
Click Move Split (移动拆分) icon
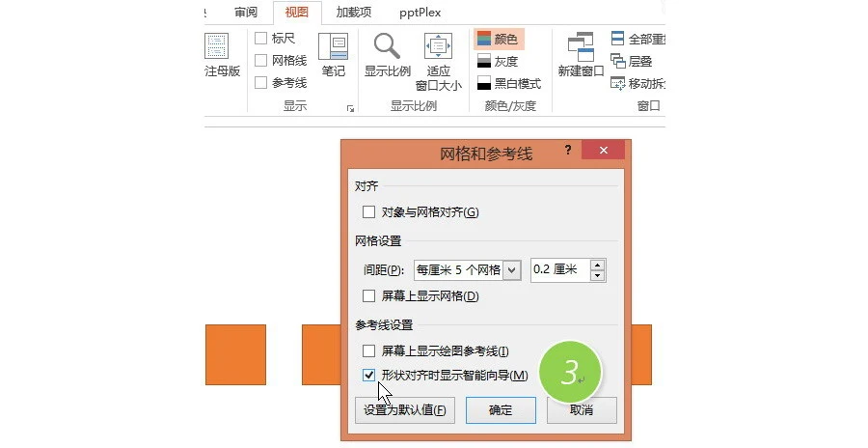tap(618, 84)
